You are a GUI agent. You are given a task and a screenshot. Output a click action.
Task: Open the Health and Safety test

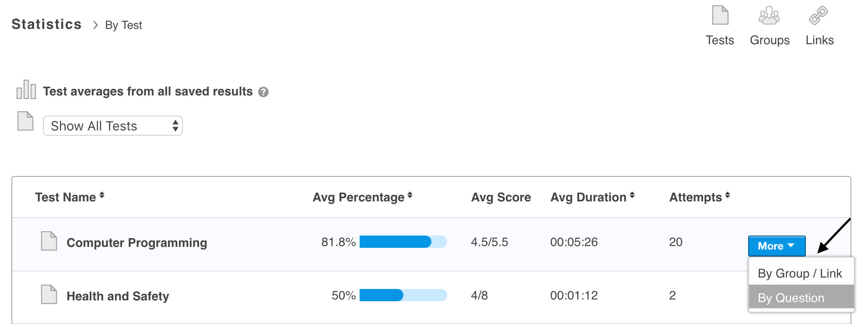pos(118,296)
